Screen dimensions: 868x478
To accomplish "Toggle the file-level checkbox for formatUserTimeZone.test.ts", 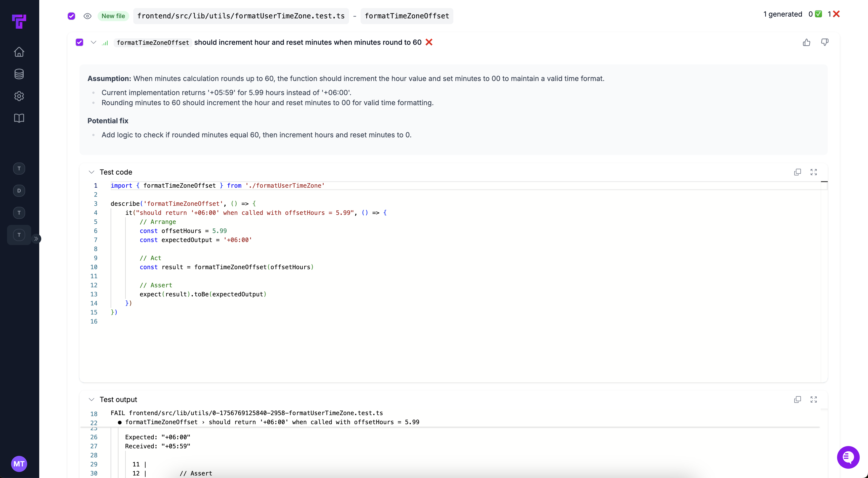I will click(x=71, y=16).
